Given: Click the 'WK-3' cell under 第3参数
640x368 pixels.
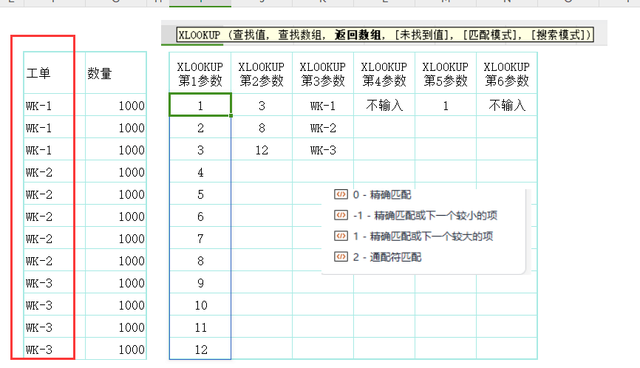Looking at the screenshot, I should 323,150.
